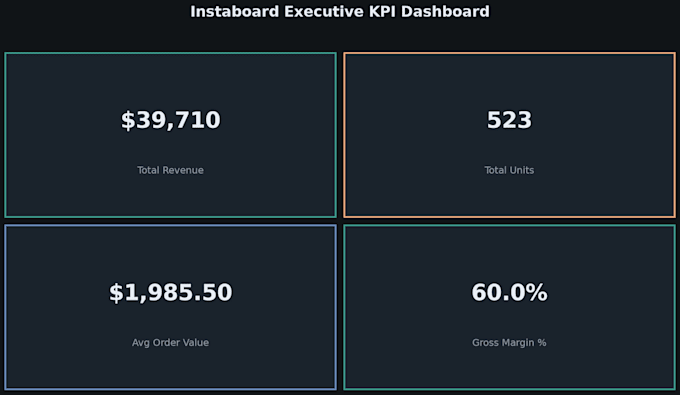Viewport: 680px width, 395px height.
Task: Click the percent sign in 60.0%
Action: click(537, 292)
